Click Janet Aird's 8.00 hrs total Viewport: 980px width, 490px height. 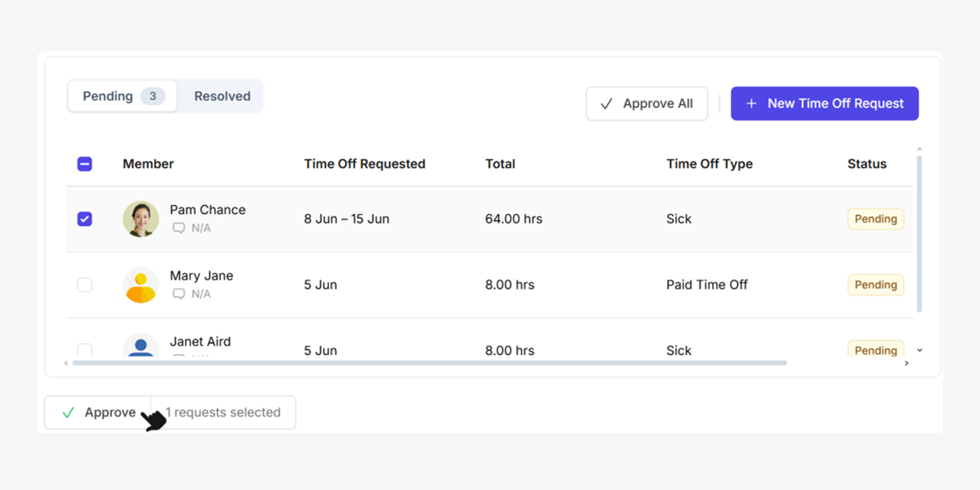pyautogui.click(x=510, y=350)
